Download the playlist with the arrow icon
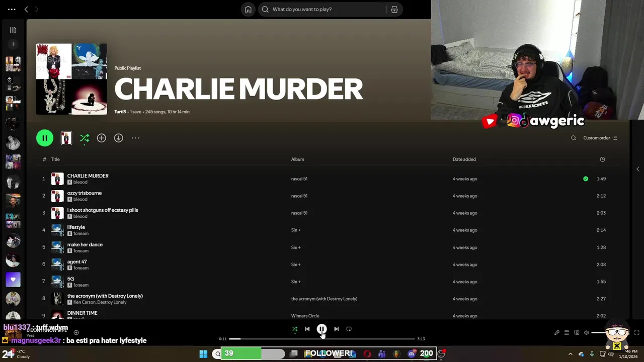Image resolution: width=644 pixels, height=362 pixels. tap(119, 138)
